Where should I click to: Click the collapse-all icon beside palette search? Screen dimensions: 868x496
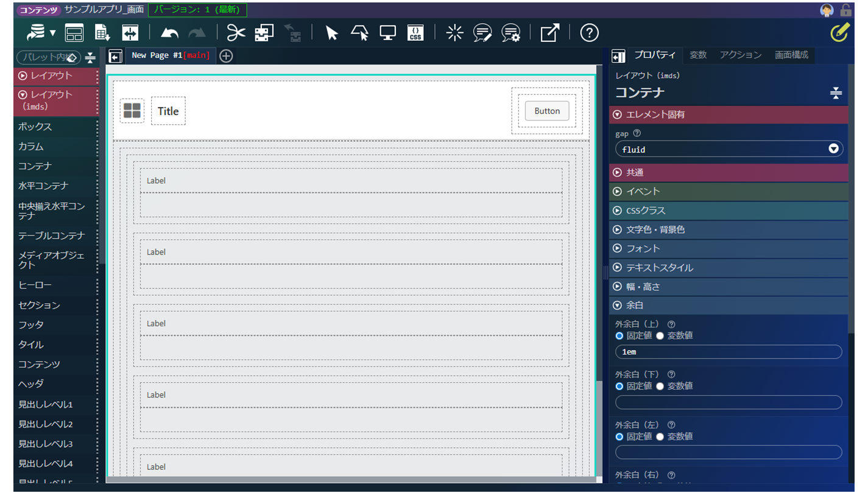90,58
